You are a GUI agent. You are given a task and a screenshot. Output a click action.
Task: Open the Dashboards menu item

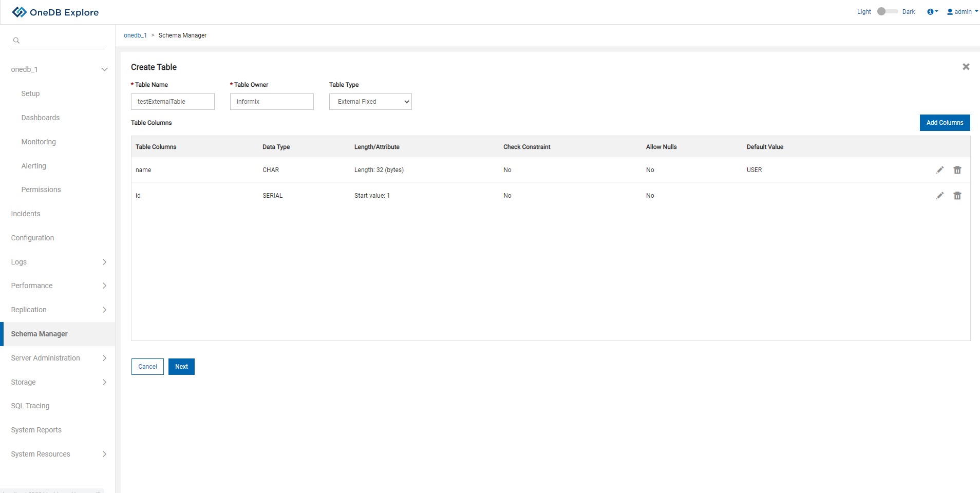click(x=41, y=118)
